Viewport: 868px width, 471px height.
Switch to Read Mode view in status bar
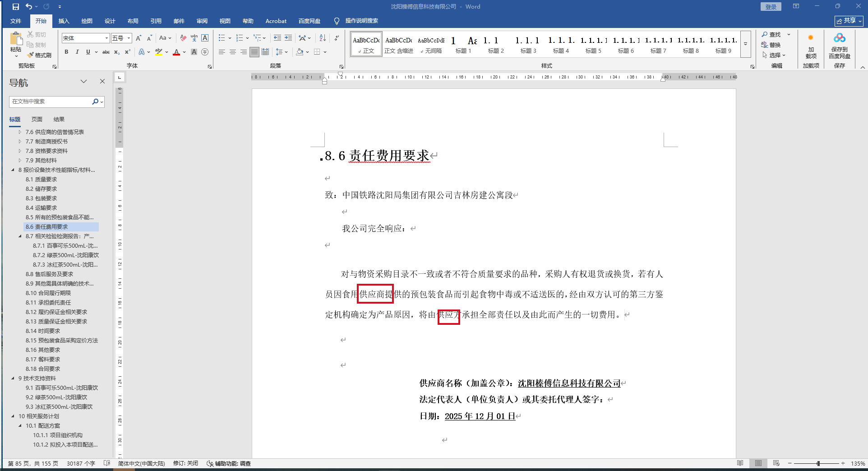point(740,463)
